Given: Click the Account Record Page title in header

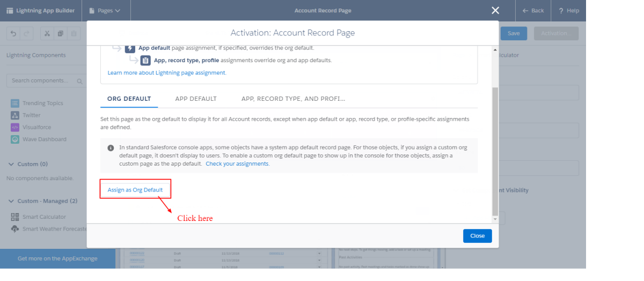Looking at the screenshot, I should (323, 11).
